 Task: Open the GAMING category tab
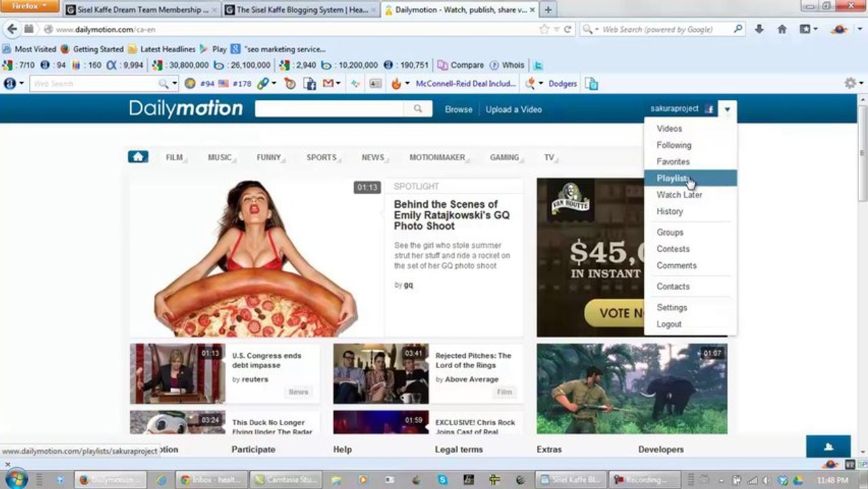(505, 158)
